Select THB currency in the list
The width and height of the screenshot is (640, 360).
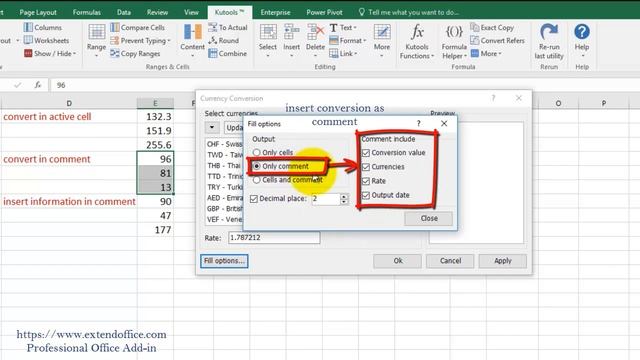tap(224, 165)
